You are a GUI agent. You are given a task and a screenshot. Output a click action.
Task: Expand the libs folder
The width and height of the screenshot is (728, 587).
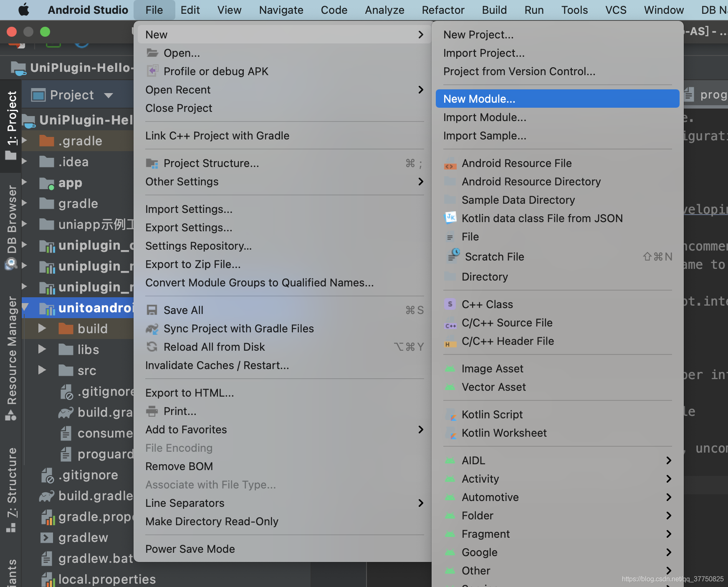point(42,349)
